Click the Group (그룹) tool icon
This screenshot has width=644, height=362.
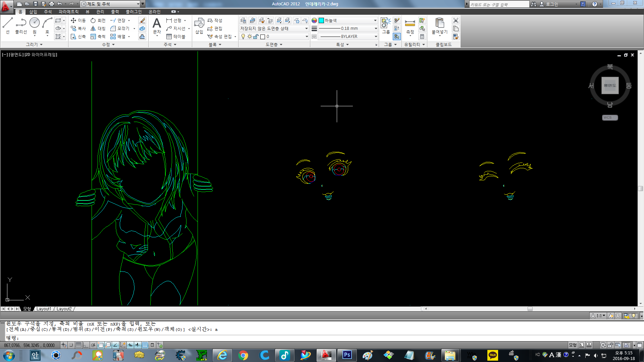coord(386,26)
